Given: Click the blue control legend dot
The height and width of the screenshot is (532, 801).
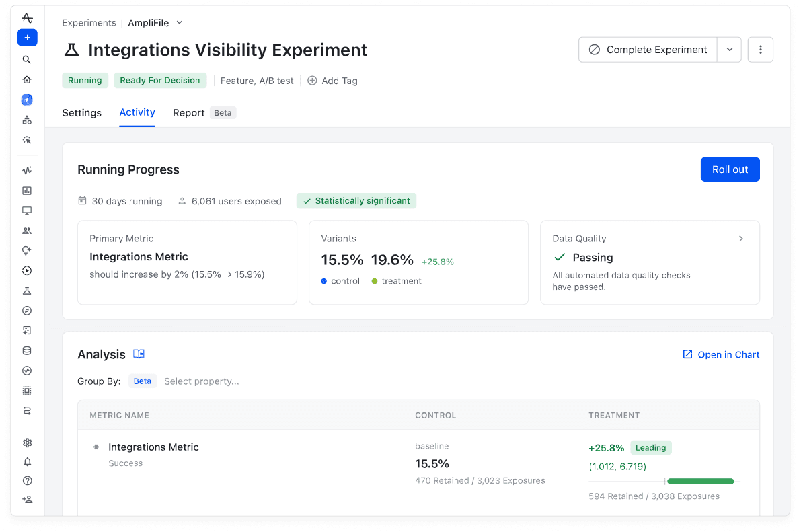Looking at the screenshot, I should (x=324, y=281).
